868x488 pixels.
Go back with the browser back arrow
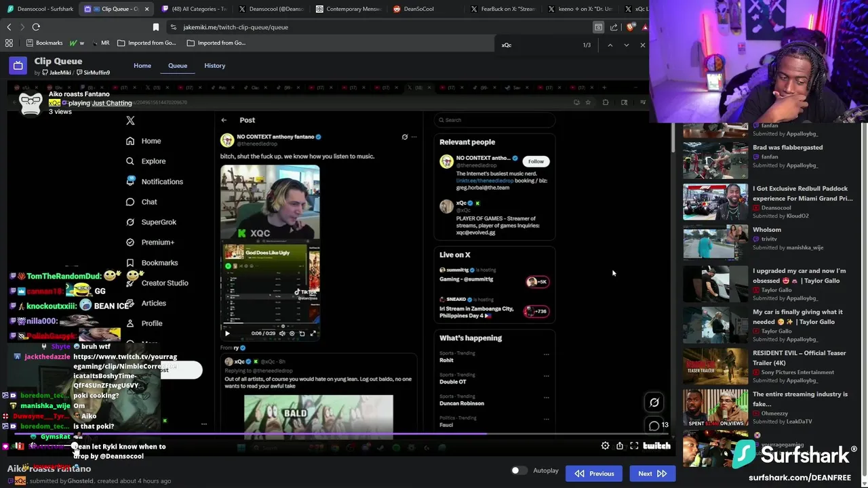click(9, 27)
